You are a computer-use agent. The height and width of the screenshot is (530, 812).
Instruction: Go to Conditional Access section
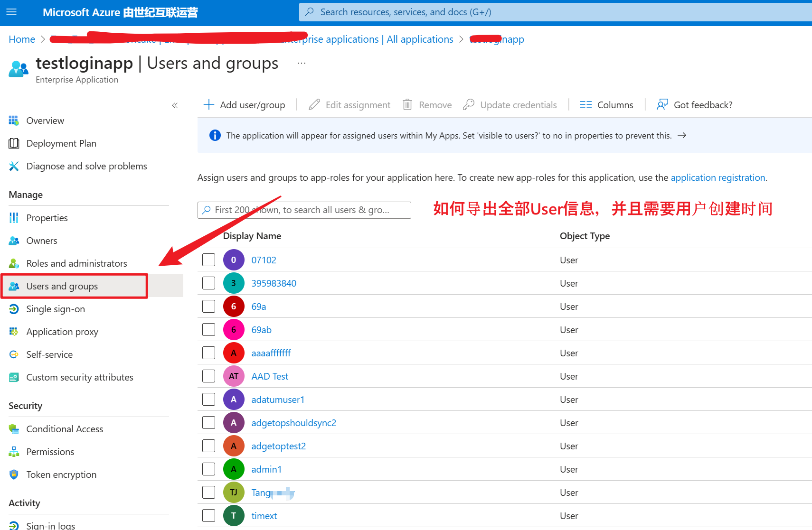click(x=65, y=429)
